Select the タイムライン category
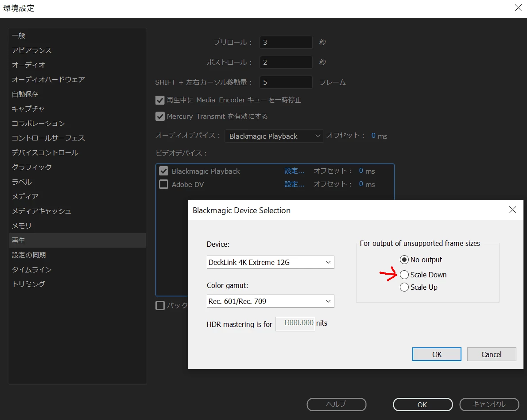 77,270
